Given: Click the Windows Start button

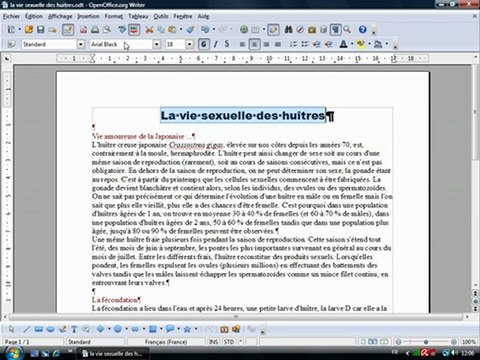Looking at the screenshot, I should (x=14, y=353).
